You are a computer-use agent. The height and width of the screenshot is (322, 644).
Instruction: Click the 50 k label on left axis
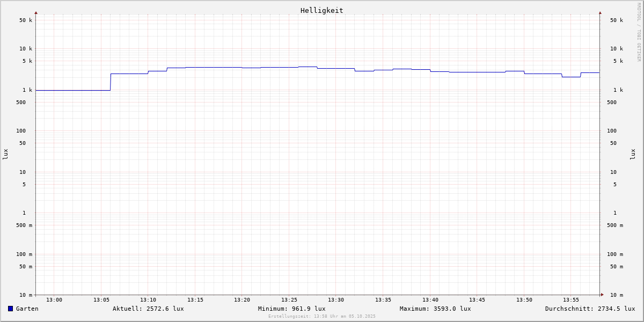coord(26,20)
